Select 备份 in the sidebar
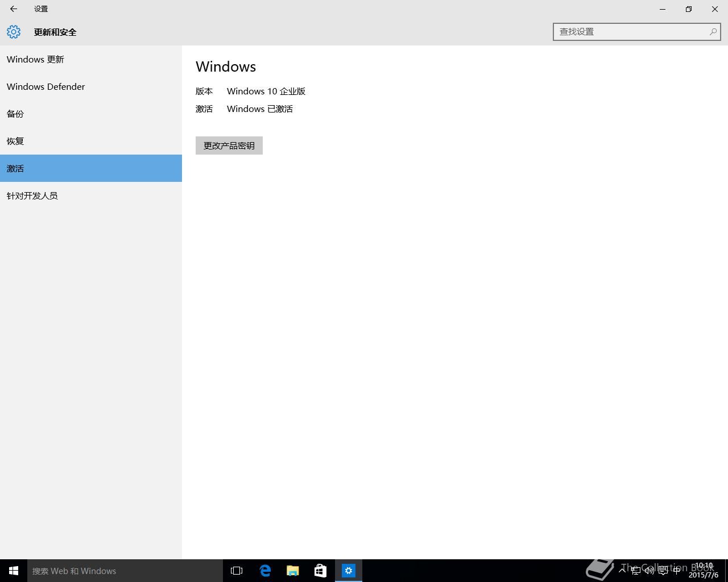 91,114
